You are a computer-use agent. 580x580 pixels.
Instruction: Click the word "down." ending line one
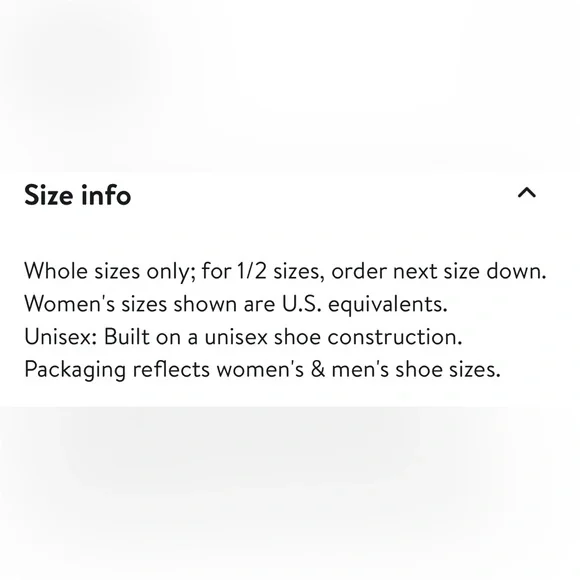coord(516,271)
